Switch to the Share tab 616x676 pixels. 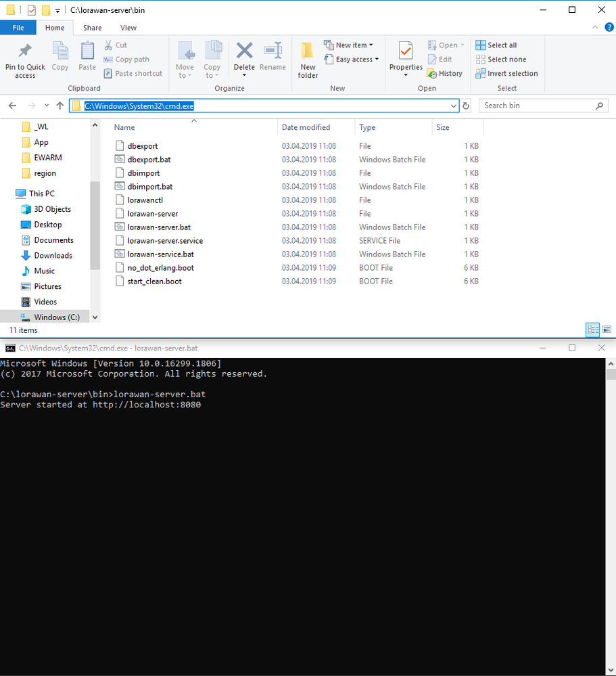pyautogui.click(x=92, y=28)
